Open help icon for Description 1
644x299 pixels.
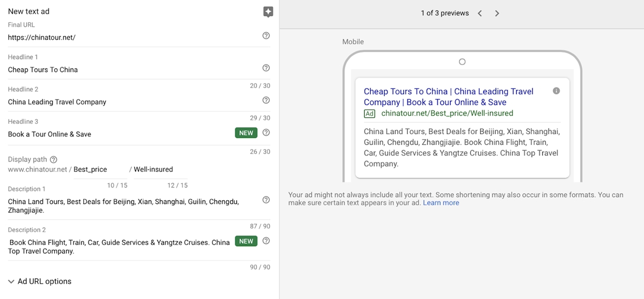point(266,200)
